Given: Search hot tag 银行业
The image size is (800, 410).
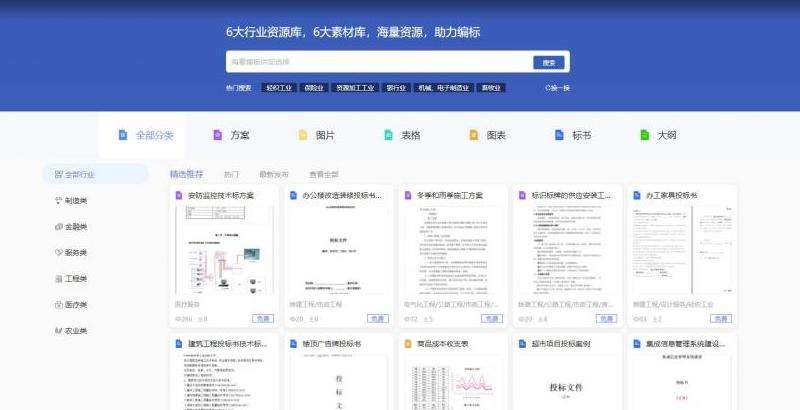Looking at the screenshot, I should 396,88.
